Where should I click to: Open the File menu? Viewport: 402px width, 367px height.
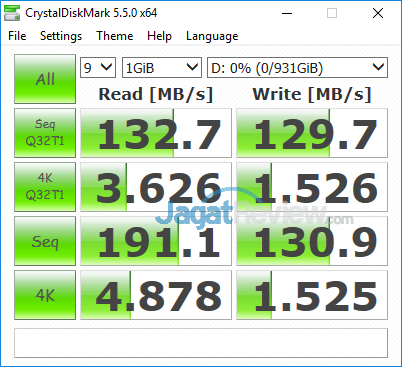(17, 36)
